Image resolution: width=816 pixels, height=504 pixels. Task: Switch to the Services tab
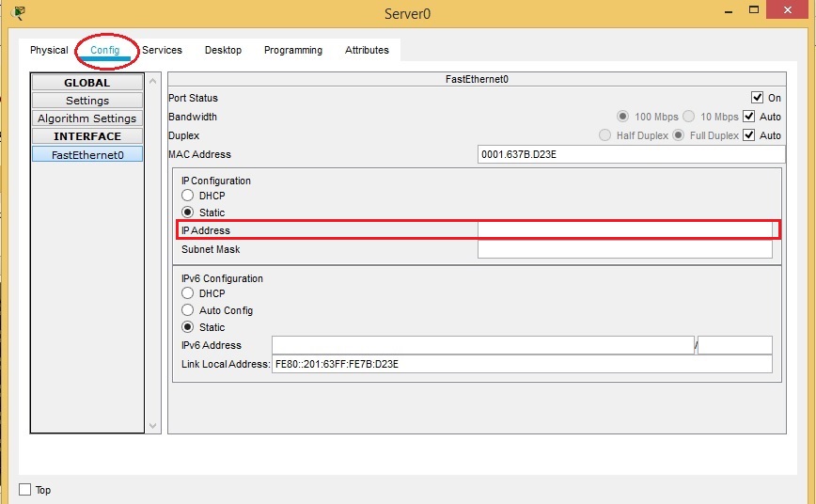tap(162, 50)
